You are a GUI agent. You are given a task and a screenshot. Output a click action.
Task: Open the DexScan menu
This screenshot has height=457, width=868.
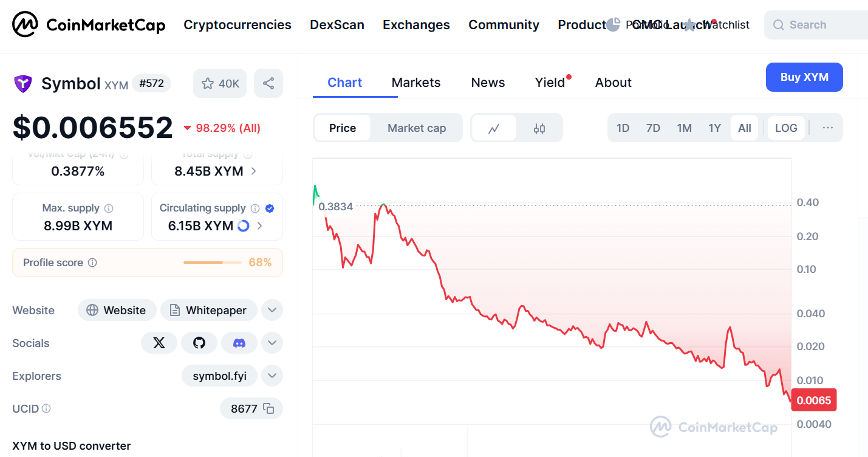tap(337, 25)
